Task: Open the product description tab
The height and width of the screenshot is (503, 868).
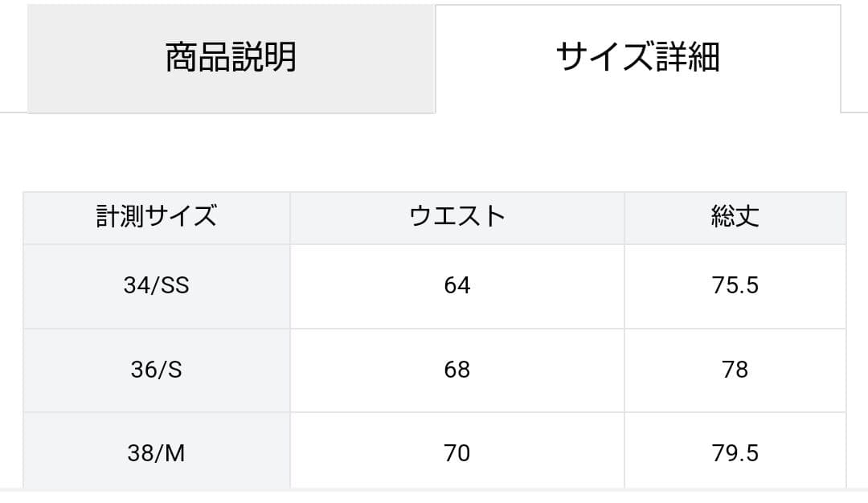Action: [231, 58]
